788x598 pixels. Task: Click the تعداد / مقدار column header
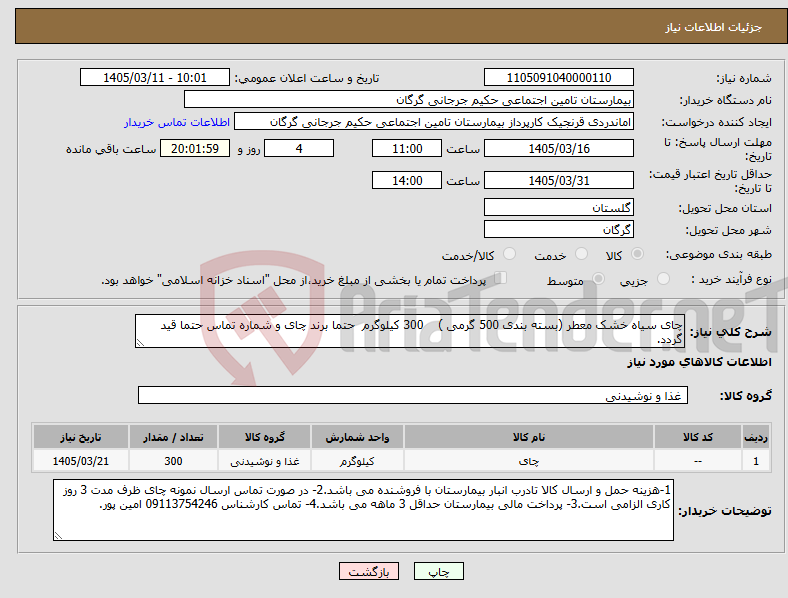pyautogui.click(x=173, y=437)
